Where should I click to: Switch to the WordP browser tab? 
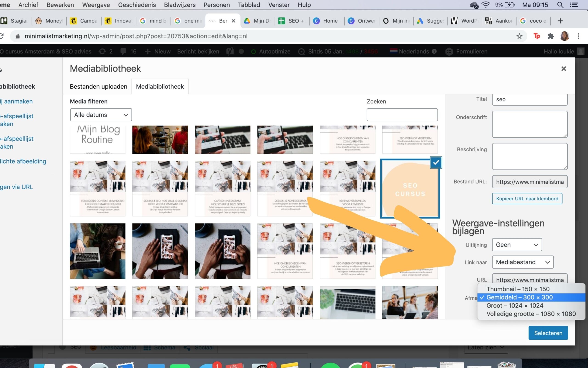465,21
